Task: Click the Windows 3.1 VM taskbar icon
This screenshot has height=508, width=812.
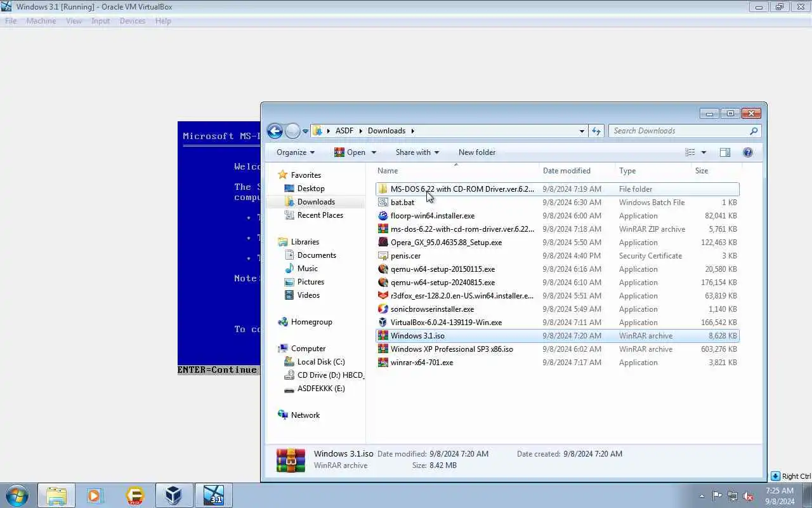Action: coord(214,495)
